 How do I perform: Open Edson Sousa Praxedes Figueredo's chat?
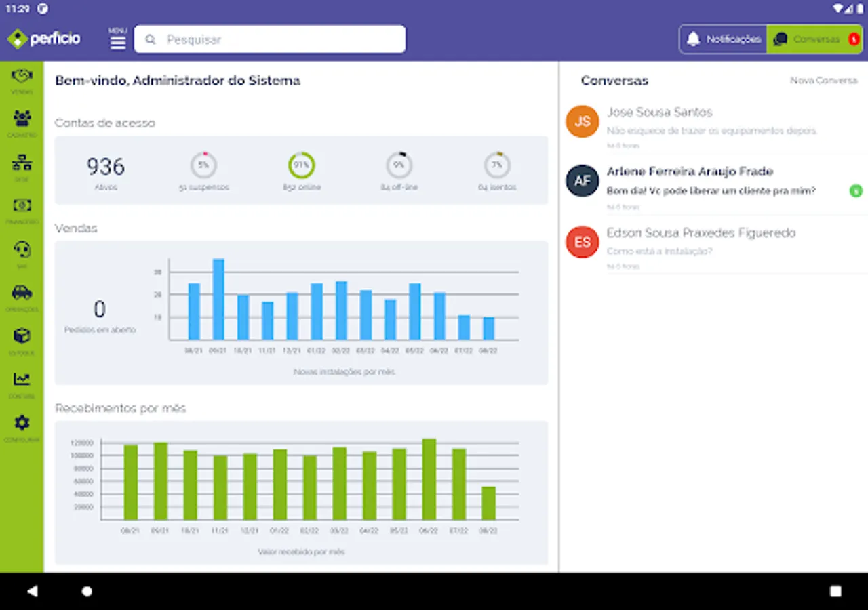713,246
